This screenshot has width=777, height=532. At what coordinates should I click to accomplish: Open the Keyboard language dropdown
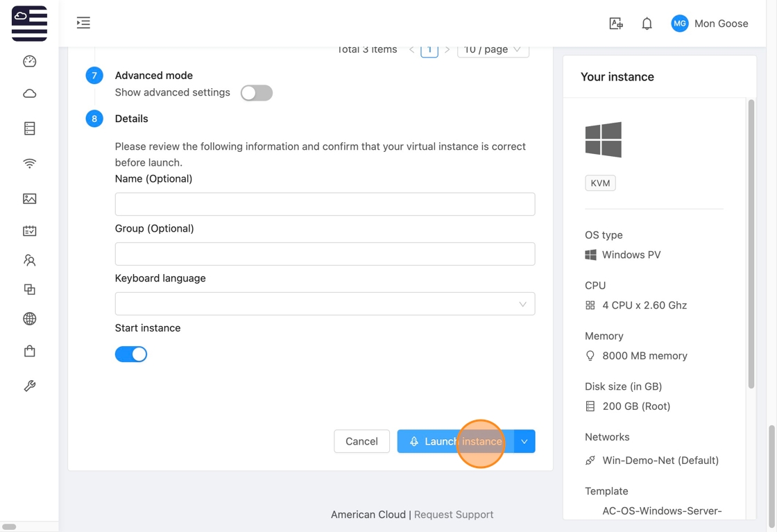pyautogui.click(x=325, y=304)
